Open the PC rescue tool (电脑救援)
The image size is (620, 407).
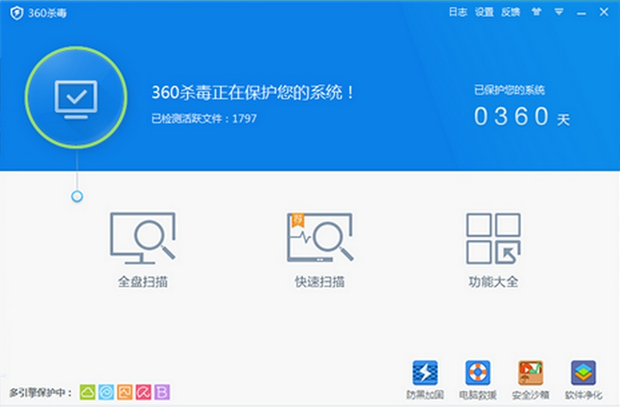tap(478, 380)
